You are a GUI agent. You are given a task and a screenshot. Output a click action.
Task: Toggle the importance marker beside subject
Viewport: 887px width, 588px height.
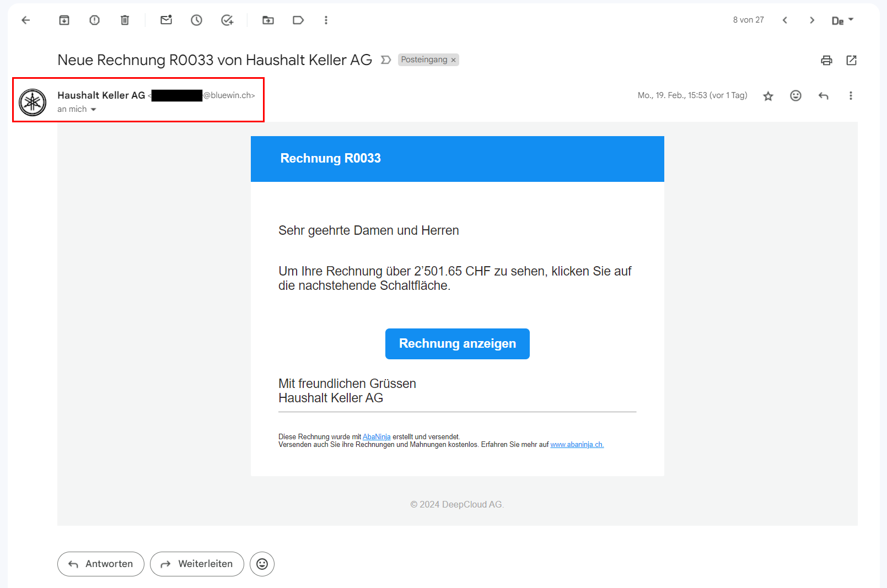pos(386,60)
